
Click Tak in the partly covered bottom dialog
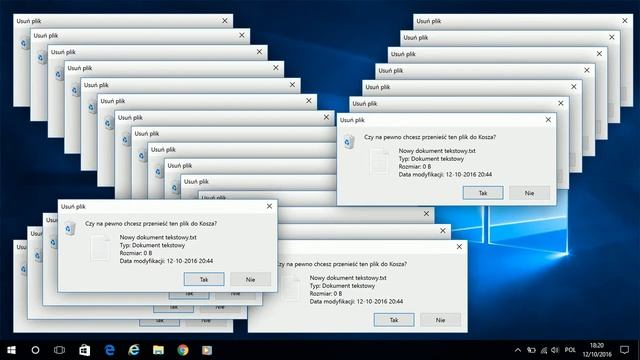point(394,320)
